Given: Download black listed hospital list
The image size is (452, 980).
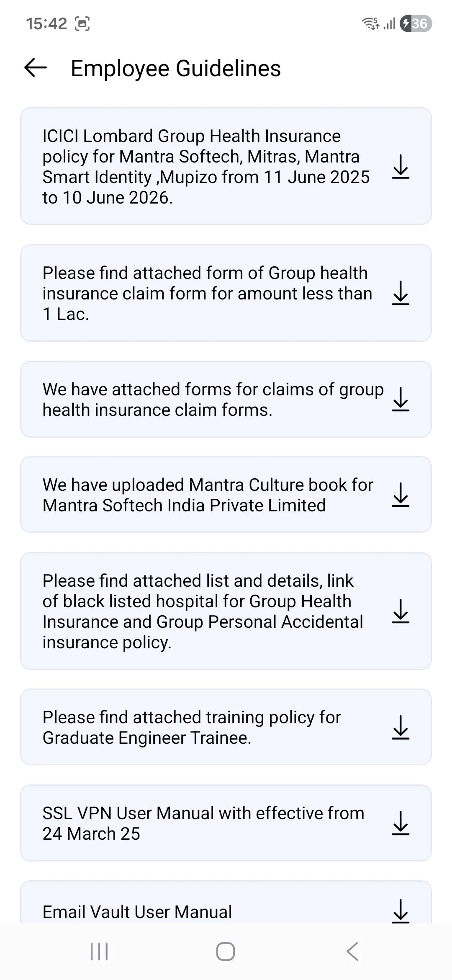Looking at the screenshot, I should pyautogui.click(x=401, y=611).
